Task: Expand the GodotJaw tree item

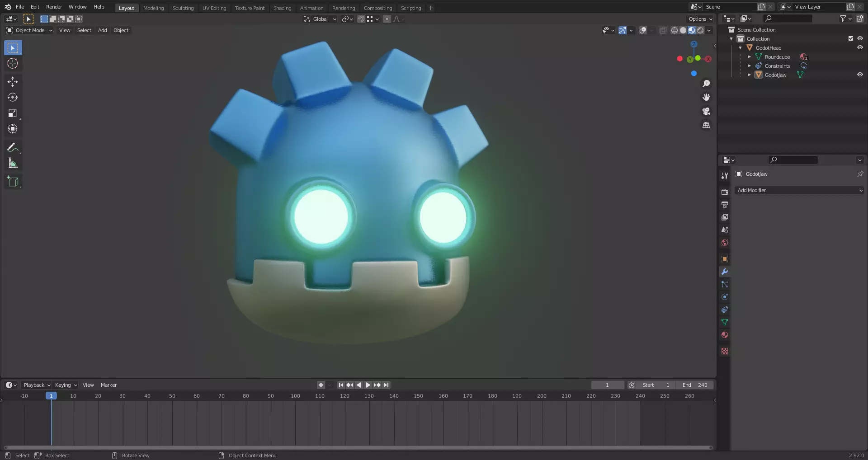Action: pyautogui.click(x=749, y=75)
